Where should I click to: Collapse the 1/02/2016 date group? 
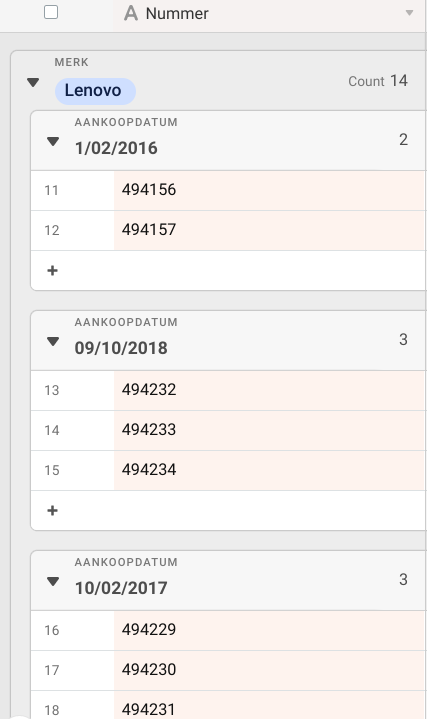(x=53, y=142)
